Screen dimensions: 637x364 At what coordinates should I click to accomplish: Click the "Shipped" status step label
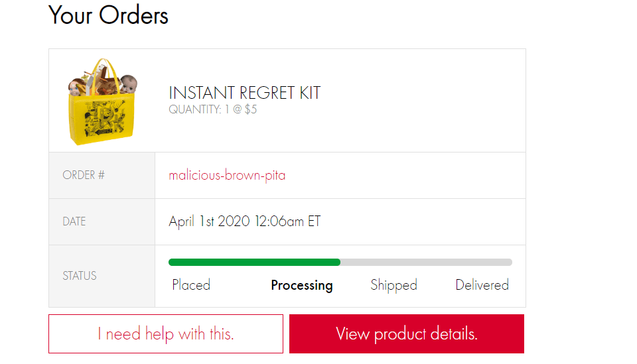click(x=393, y=285)
